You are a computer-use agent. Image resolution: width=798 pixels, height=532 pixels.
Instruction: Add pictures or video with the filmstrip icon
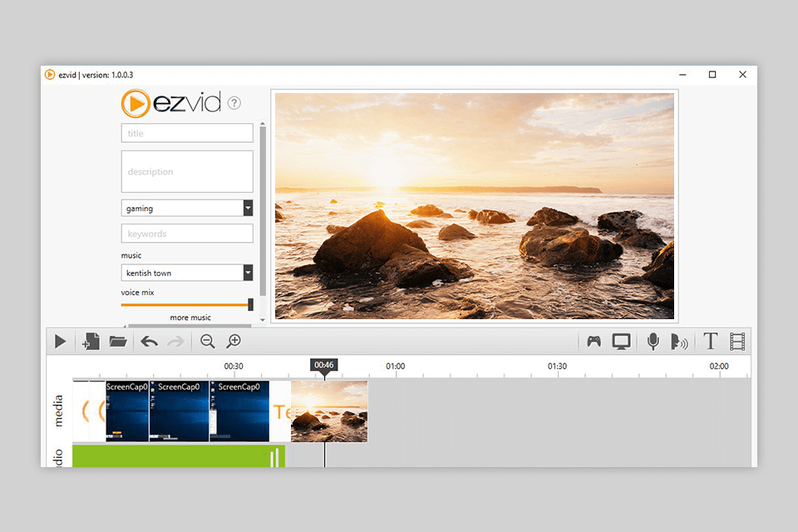coord(737,342)
